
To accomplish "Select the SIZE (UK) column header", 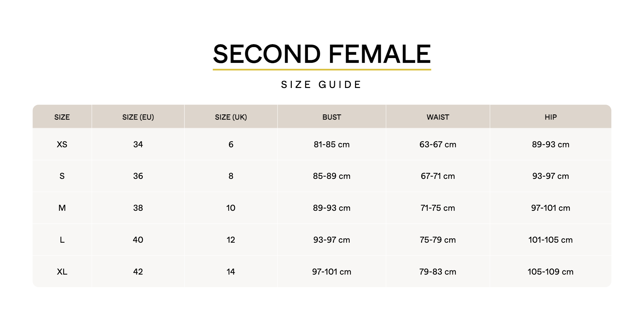I will 231,117.
